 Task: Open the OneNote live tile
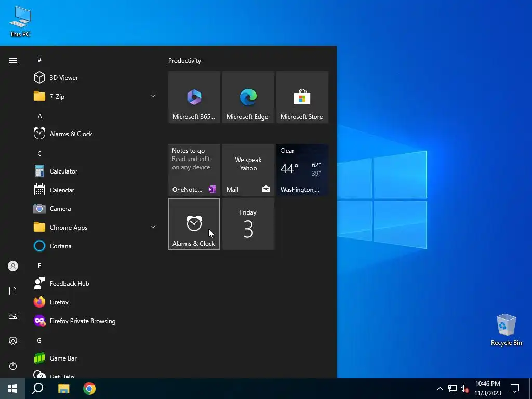pos(194,170)
